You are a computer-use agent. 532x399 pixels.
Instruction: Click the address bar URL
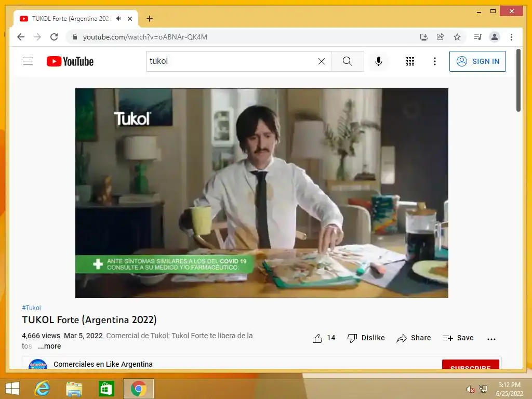pyautogui.click(x=145, y=37)
